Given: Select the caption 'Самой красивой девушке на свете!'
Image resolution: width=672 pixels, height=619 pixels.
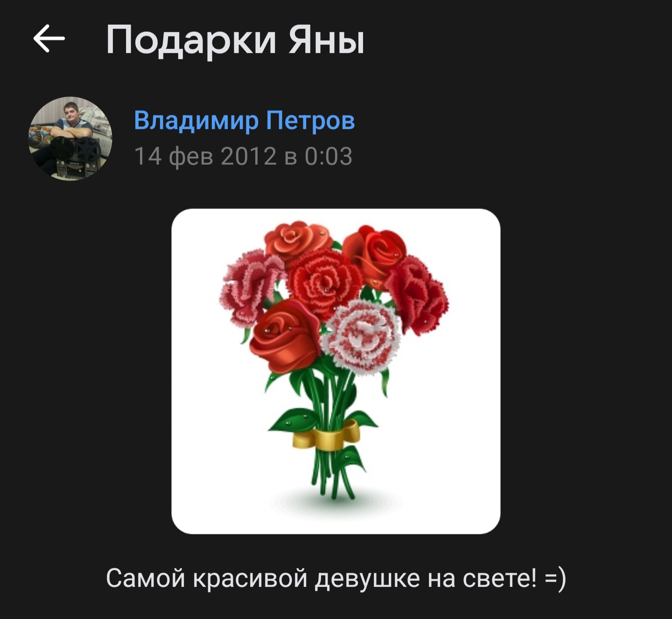Looking at the screenshot, I should click(x=322, y=578).
